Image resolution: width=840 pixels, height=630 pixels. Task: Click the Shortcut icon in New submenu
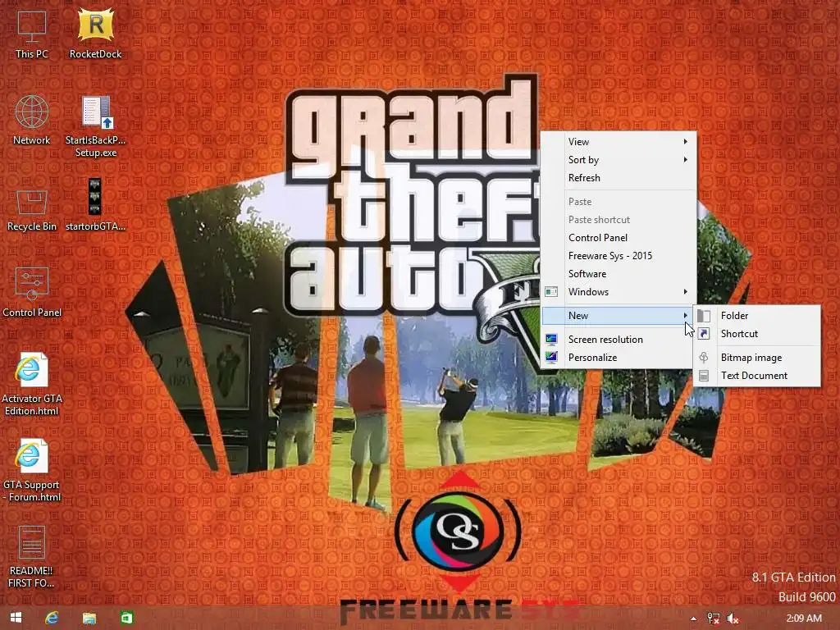704,334
